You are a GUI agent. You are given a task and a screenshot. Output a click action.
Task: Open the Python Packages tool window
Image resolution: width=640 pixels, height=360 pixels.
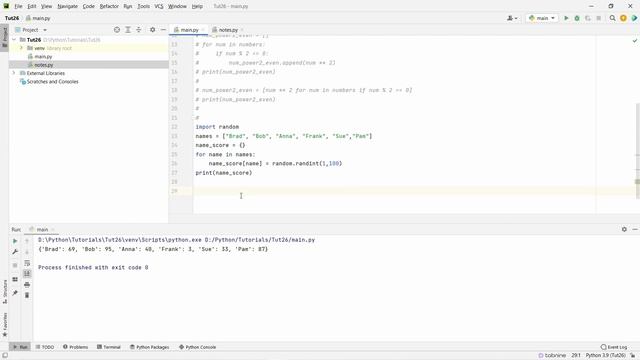(149, 347)
